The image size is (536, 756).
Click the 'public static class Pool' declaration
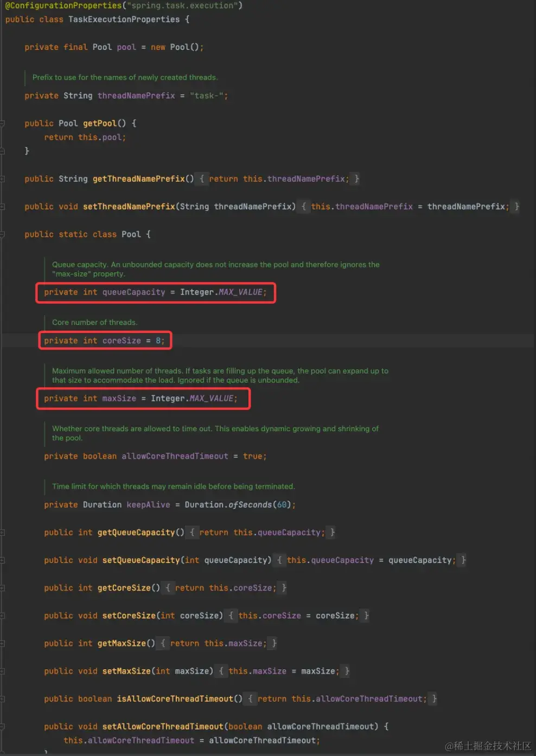coord(82,234)
